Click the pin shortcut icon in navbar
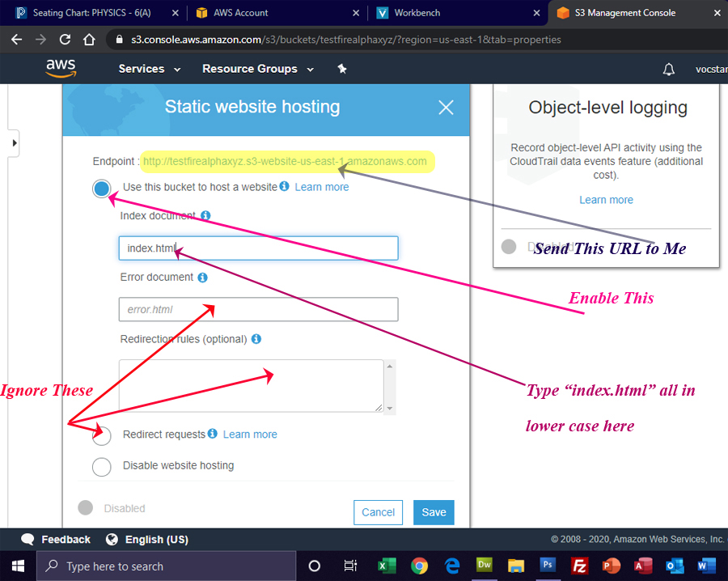 (x=342, y=69)
